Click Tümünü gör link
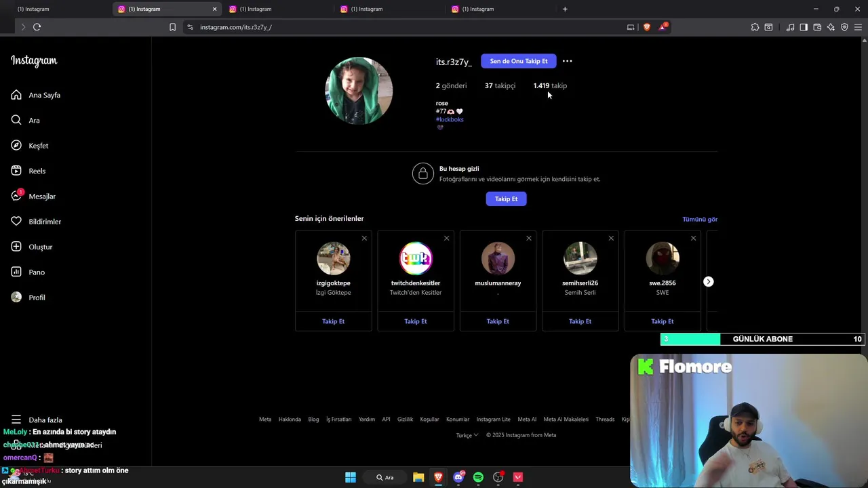Screen dimensions: 868x488 pyautogui.click(x=700, y=219)
